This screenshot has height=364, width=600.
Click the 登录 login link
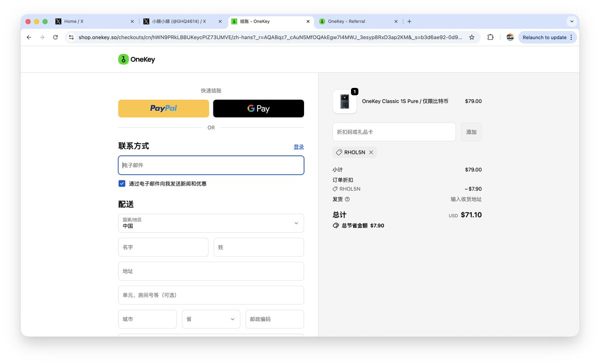click(x=298, y=147)
